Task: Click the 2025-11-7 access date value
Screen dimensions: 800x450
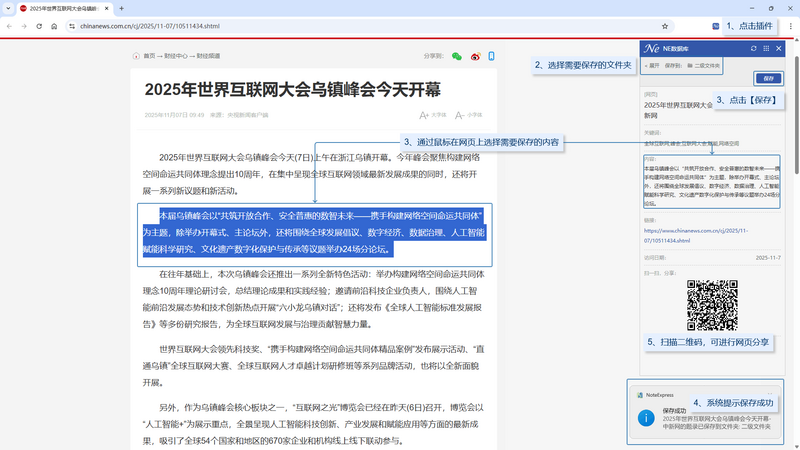Action: pyautogui.click(x=768, y=258)
